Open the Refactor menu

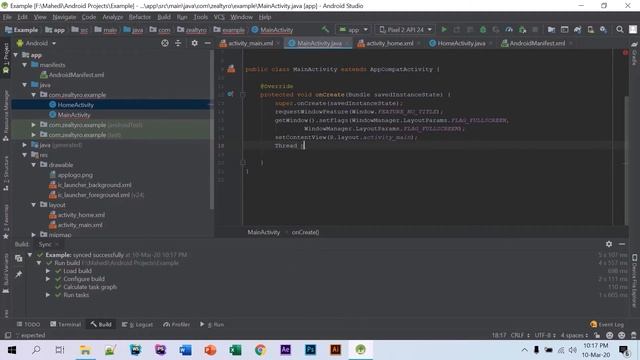(x=140, y=17)
